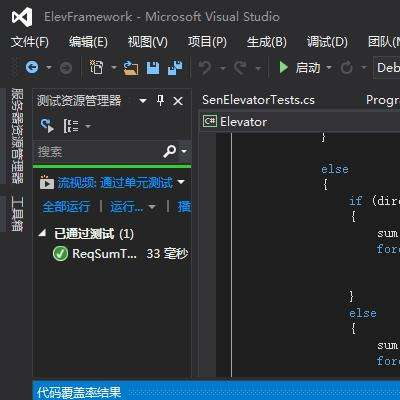Open the 运行... dropdown arrow
This screenshot has height=400, width=400.
[152, 207]
